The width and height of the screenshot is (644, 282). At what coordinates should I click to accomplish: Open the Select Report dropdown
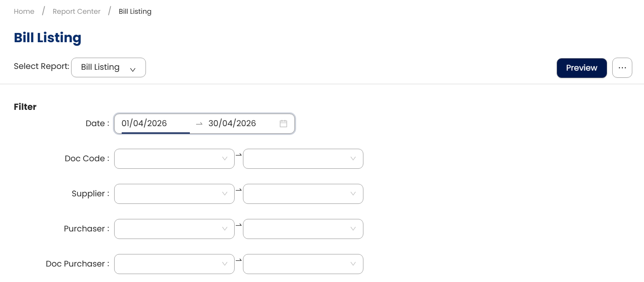coord(108,68)
